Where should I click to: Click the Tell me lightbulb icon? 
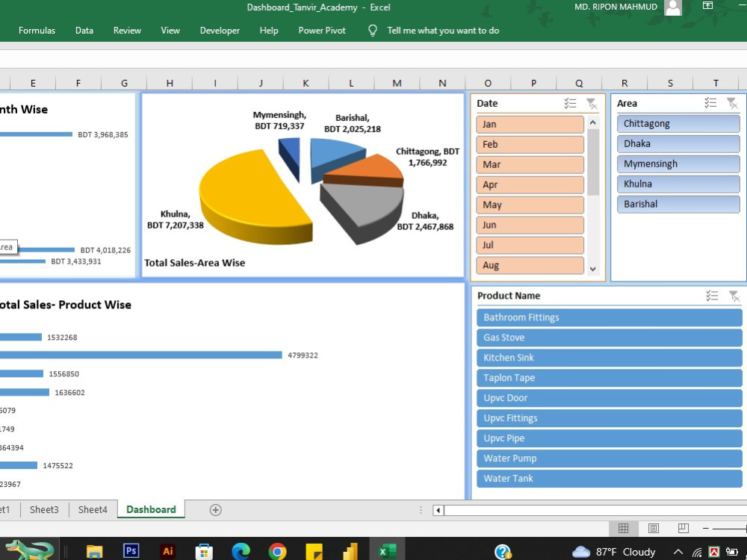(x=373, y=31)
